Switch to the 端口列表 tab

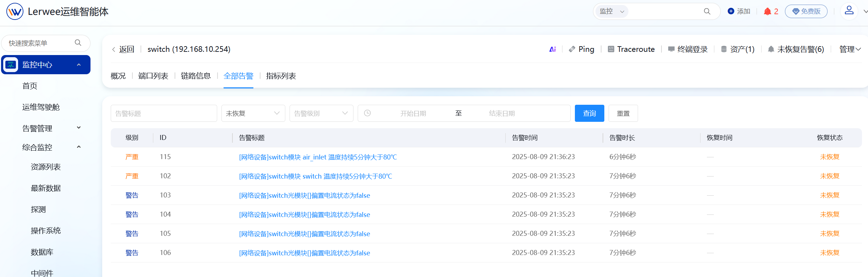(153, 76)
